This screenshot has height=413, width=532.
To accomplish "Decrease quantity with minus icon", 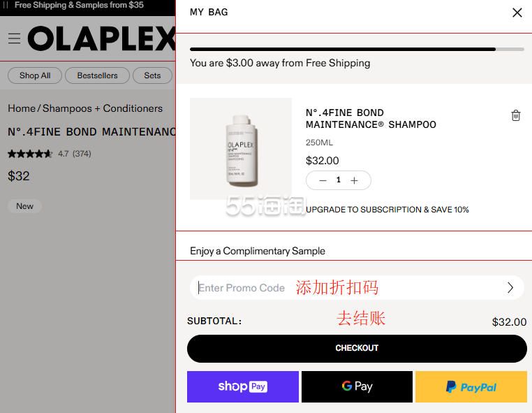I will (323, 180).
